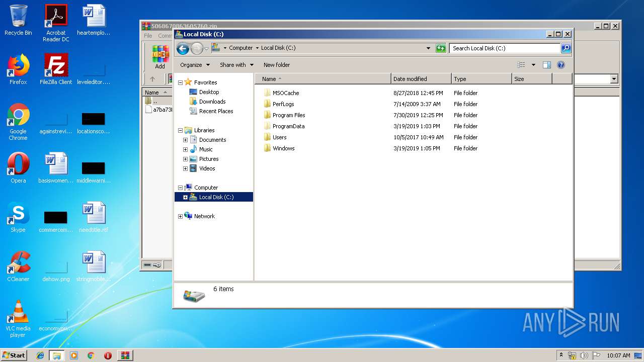Select Recent Places in Favorites
Screen dimensions: 644x362
[216, 111]
